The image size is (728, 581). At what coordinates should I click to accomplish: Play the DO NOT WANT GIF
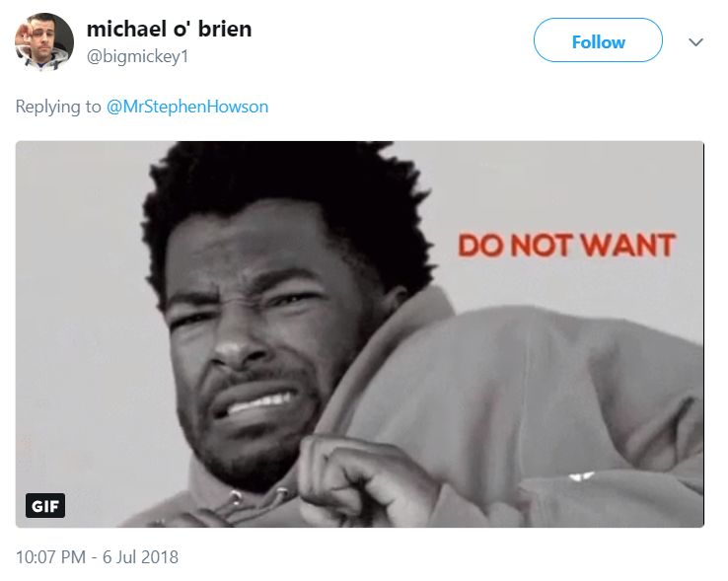pos(360,334)
